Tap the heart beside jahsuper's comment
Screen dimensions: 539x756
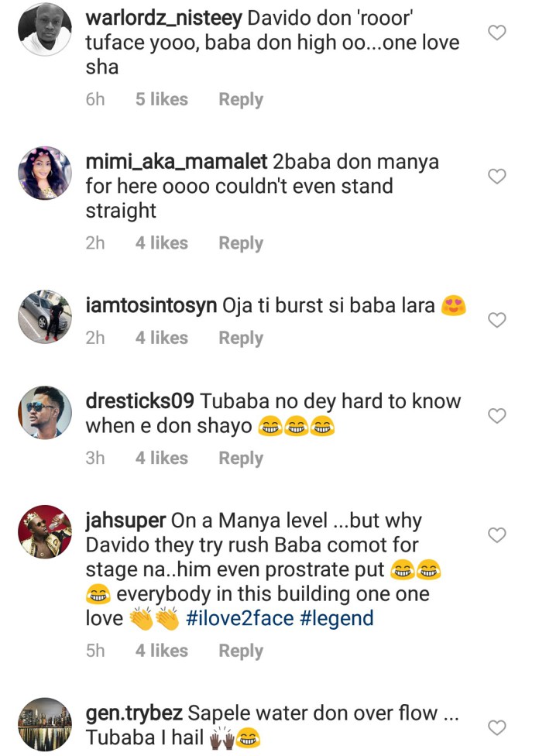click(x=496, y=535)
